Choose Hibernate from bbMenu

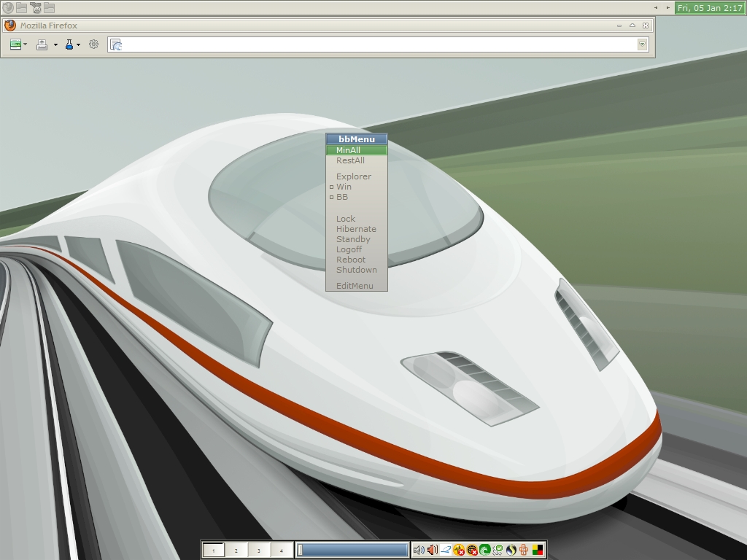point(356,229)
